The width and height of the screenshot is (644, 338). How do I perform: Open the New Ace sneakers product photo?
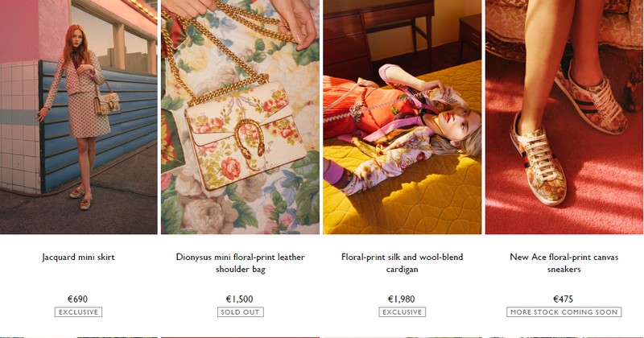(x=564, y=117)
